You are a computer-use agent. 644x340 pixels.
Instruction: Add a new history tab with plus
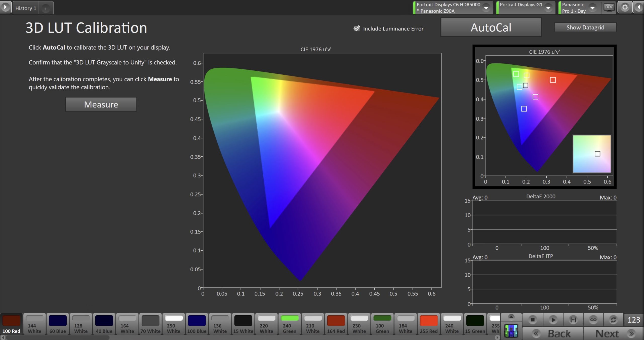click(46, 9)
